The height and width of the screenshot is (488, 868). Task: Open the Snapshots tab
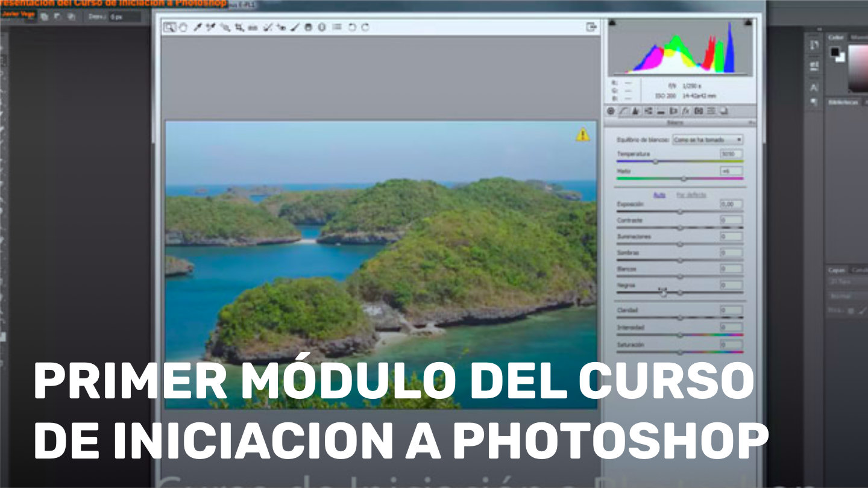click(724, 111)
